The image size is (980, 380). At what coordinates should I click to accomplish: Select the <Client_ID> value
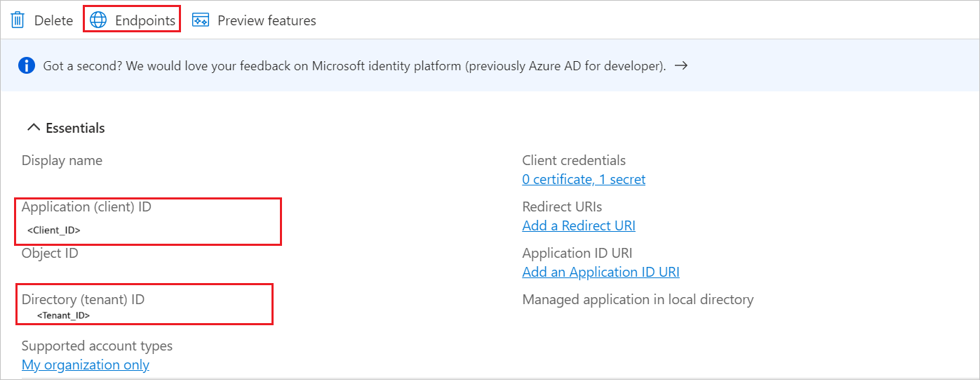(54, 230)
